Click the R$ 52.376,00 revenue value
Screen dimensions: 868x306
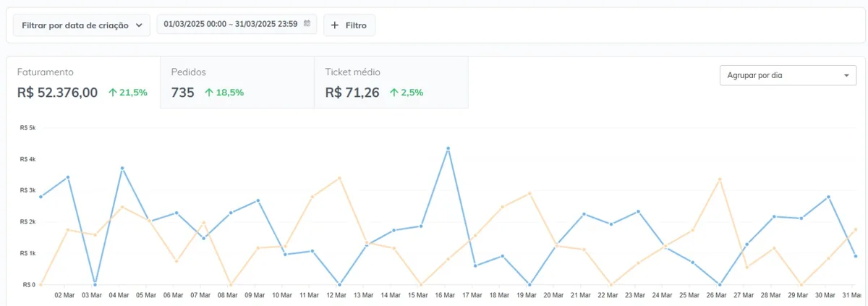pos(57,93)
